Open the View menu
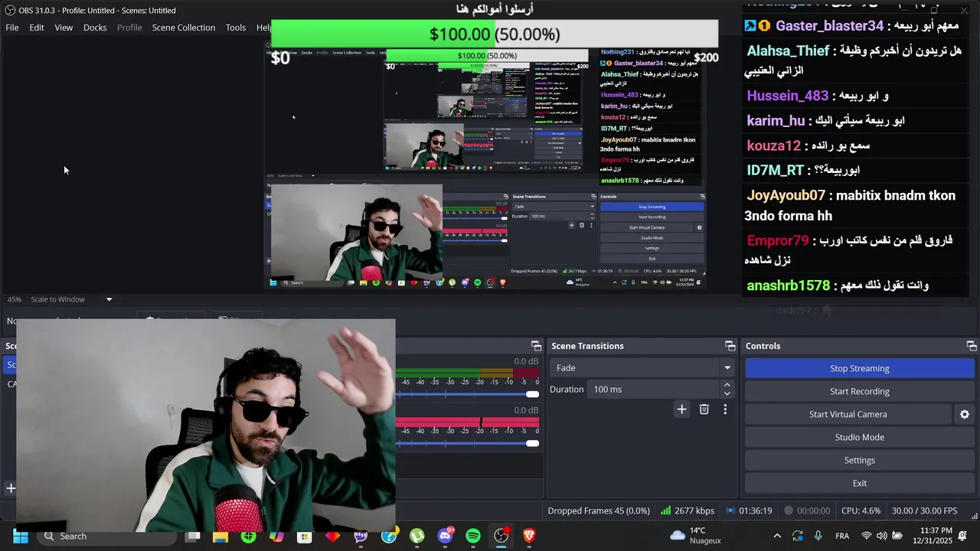Image resolution: width=980 pixels, height=551 pixels. pyautogui.click(x=64, y=28)
